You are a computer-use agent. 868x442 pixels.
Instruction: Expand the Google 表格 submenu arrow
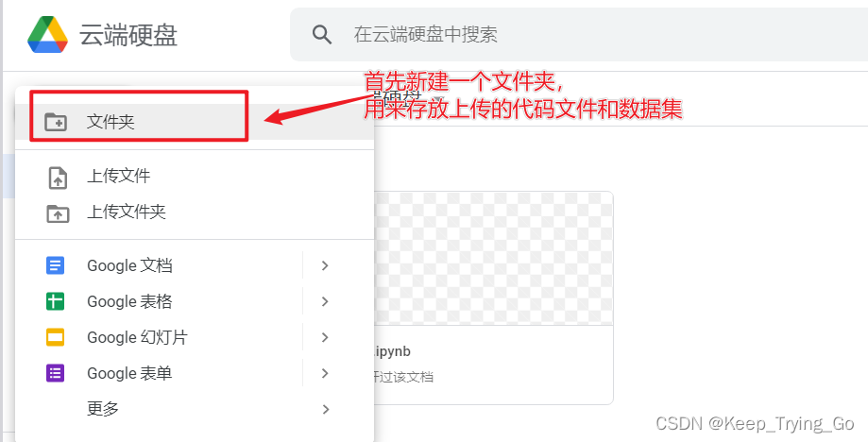tap(325, 301)
